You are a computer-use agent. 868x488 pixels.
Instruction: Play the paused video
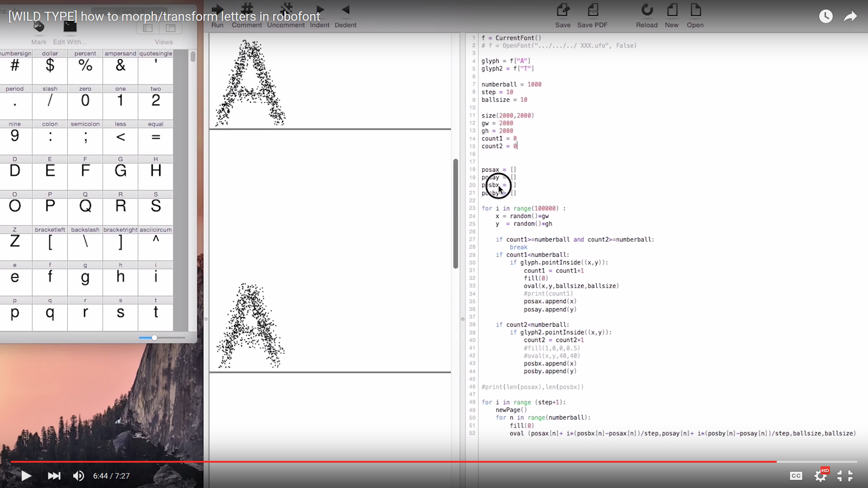click(x=26, y=476)
